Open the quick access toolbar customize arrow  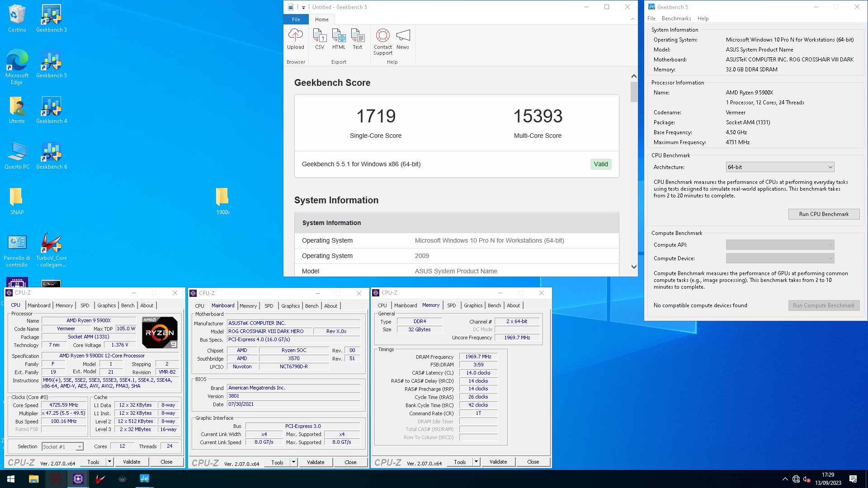pyautogui.click(x=303, y=7)
